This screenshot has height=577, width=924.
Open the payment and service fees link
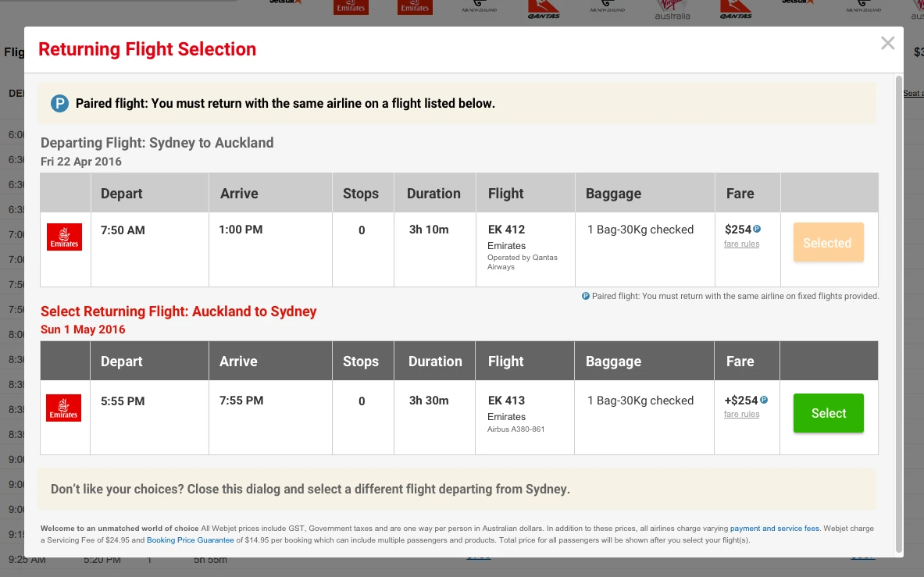pyautogui.click(x=774, y=528)
